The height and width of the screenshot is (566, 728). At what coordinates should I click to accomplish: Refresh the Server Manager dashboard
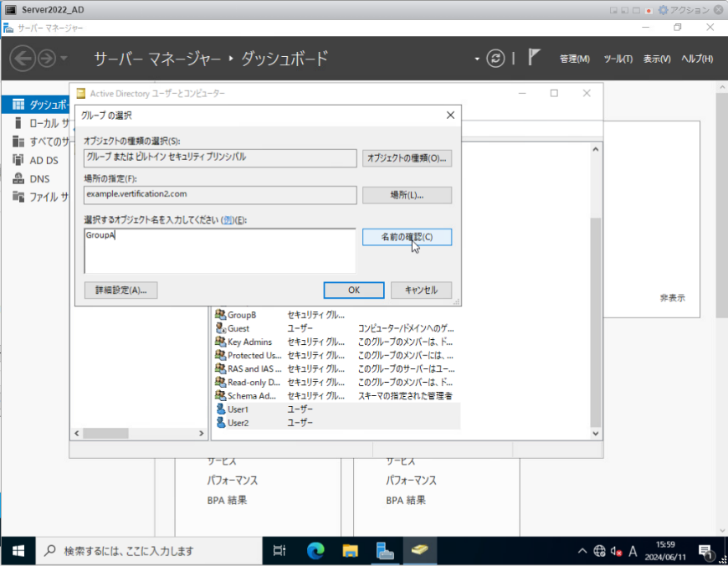(x=495, y=59)
